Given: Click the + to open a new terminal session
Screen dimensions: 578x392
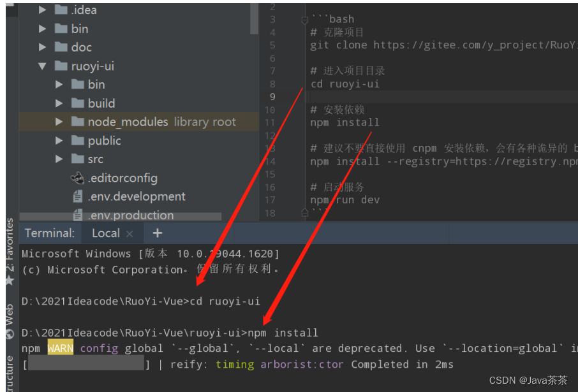Looking at the screenshot, I should 157,233.
